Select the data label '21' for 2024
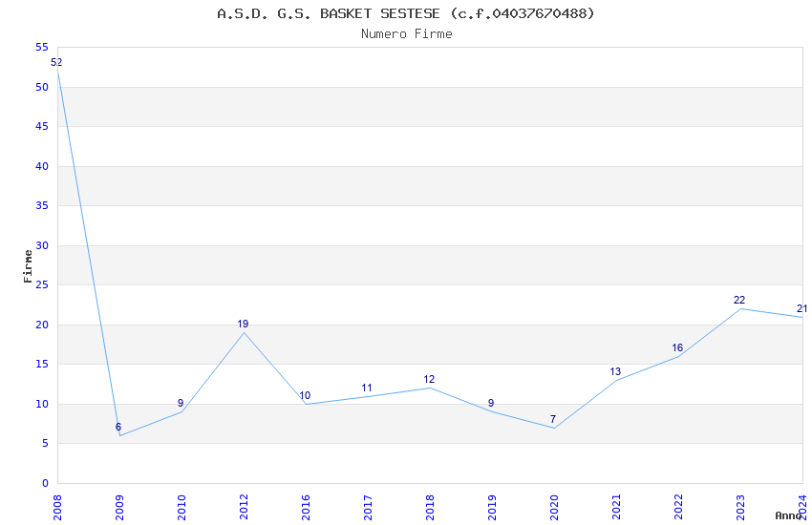Image resolution: width=812 pixels, height=525 pixels. coord(801,308)
